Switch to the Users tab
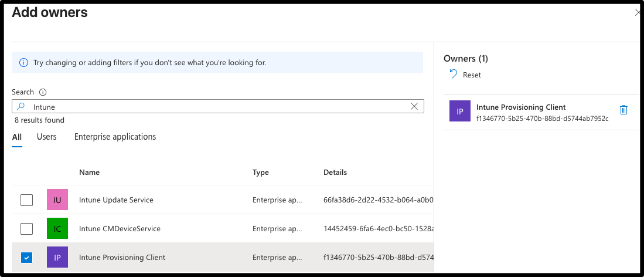Image resolution: width=644 pixels, height=277 pixels. click(46, 137)
